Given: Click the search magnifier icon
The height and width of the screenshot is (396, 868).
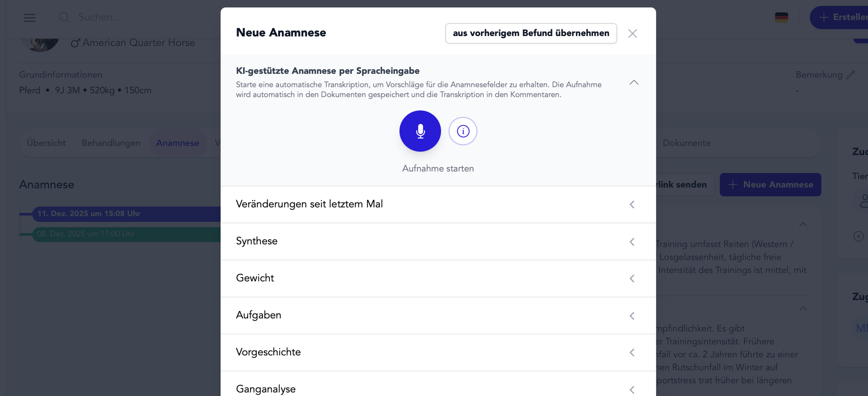Looking at the screenshot, I should coord(65,17).
